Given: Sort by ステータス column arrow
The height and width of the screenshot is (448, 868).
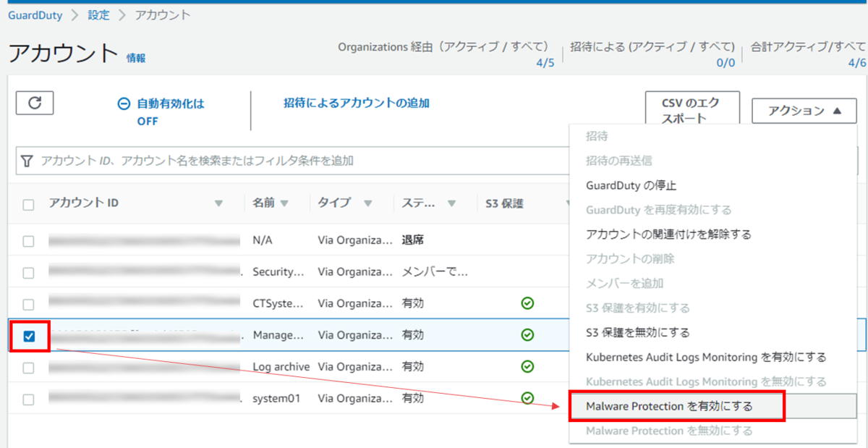Looking at the screenshot, I should pyautogui.click(x=452, y=204).
